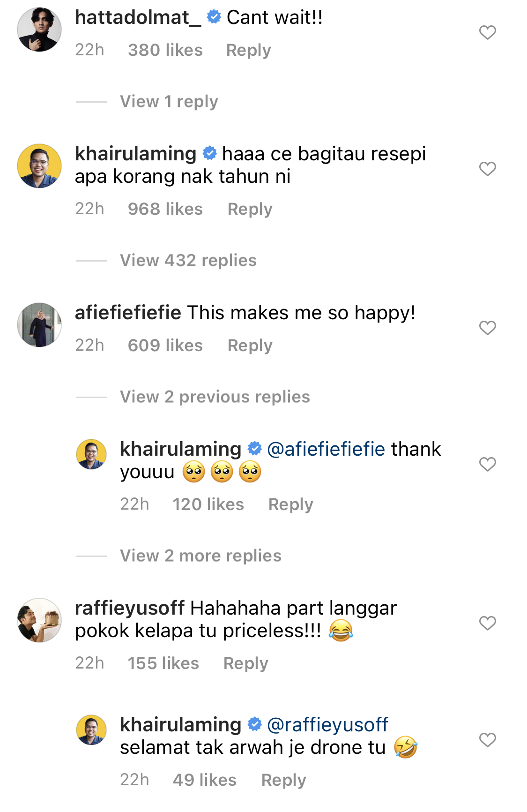Image resolution: width=527 pixels, height=812 pixels.
Task: Heart khairulaming's "thank youuu" reply
Action: (487, 464)
